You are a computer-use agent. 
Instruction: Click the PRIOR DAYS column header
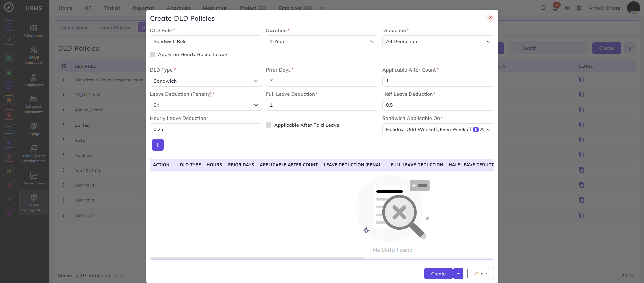point(241,165)
